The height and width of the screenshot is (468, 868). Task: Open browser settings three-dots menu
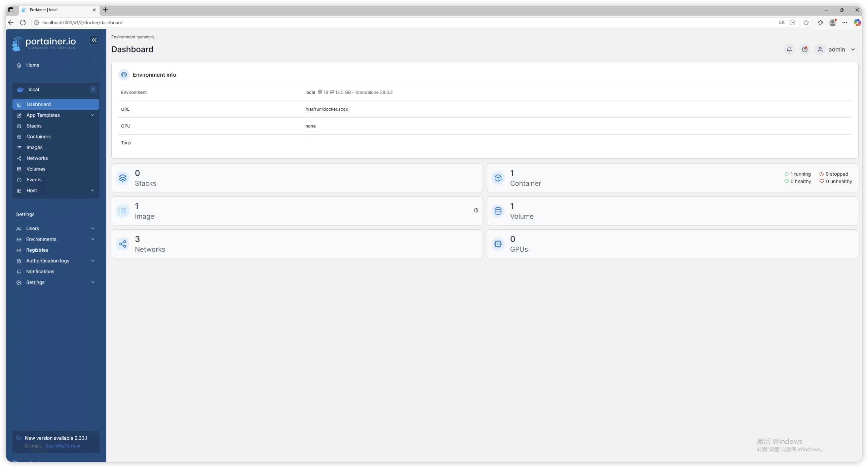(845, 23)
